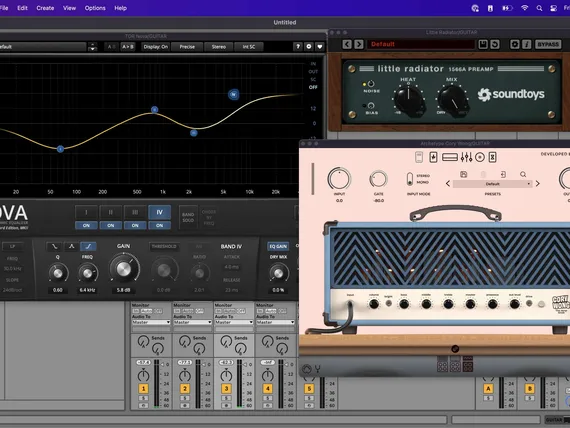Toggle EQ GAIN button in Nova
570x428 pixels.
point(278,246)
